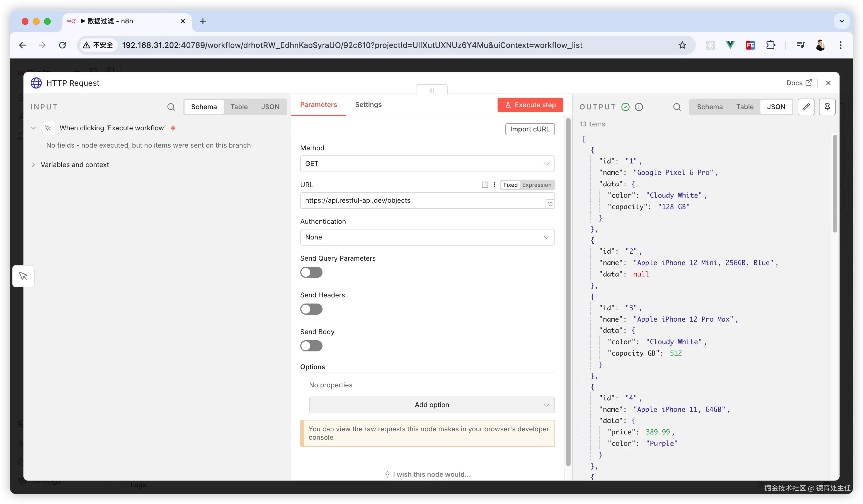Select Table view in OUTPUT panel
Viewport: 863px width, 504px height.
pos(745,107)
